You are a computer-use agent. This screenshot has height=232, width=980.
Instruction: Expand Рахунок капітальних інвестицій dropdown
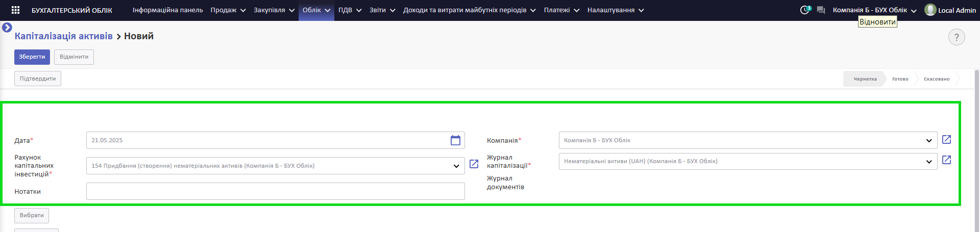click(x=456, y=166)
